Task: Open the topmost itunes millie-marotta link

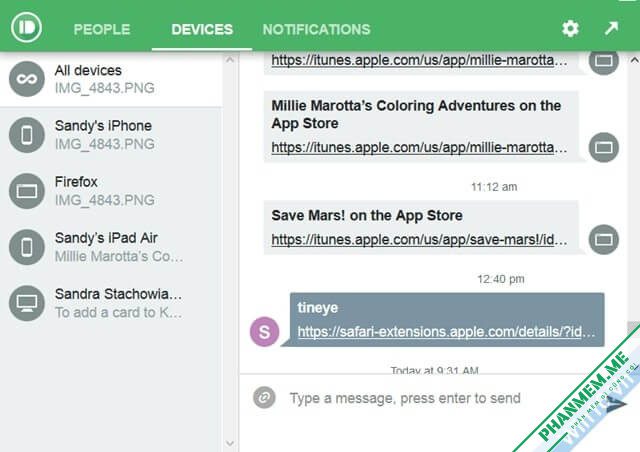Action: (x=419, y=60)
